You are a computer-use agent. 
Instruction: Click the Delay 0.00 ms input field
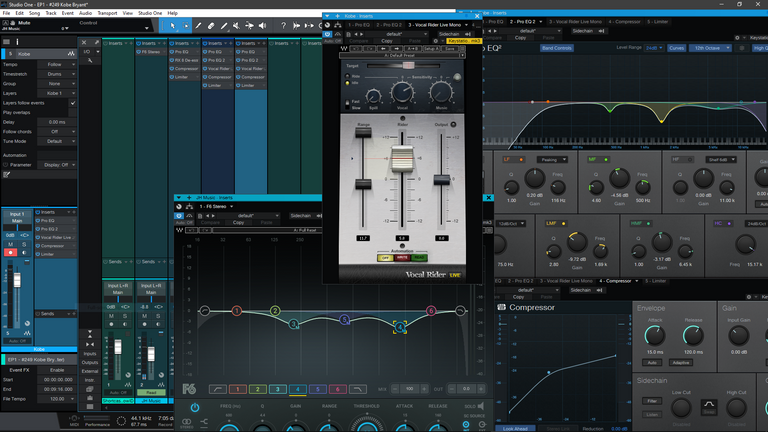point(57,122)
